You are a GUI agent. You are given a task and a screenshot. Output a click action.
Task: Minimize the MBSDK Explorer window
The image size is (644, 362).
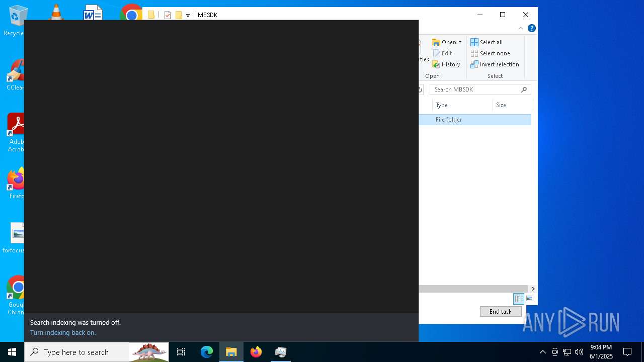tap(479, 15)
